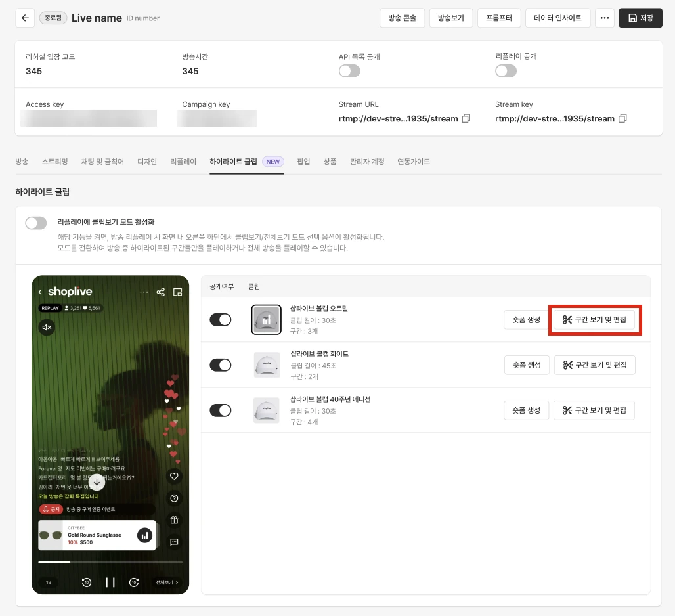675x616 pixels.
Task: Open the 리플레이 tab
Action: [183, 162]
